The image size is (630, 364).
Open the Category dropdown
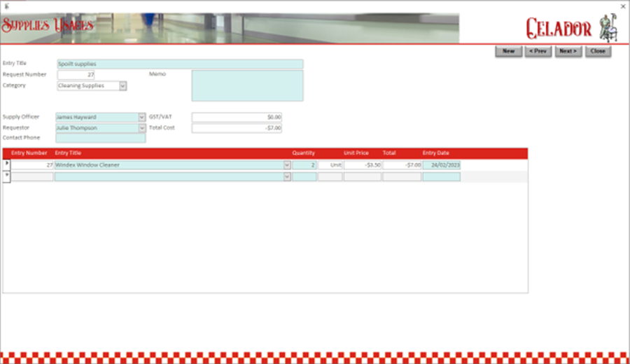122,86
